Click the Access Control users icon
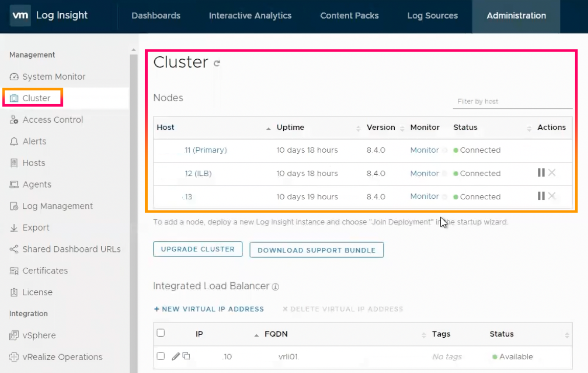The image size is (588, 373). click(14, 120)
